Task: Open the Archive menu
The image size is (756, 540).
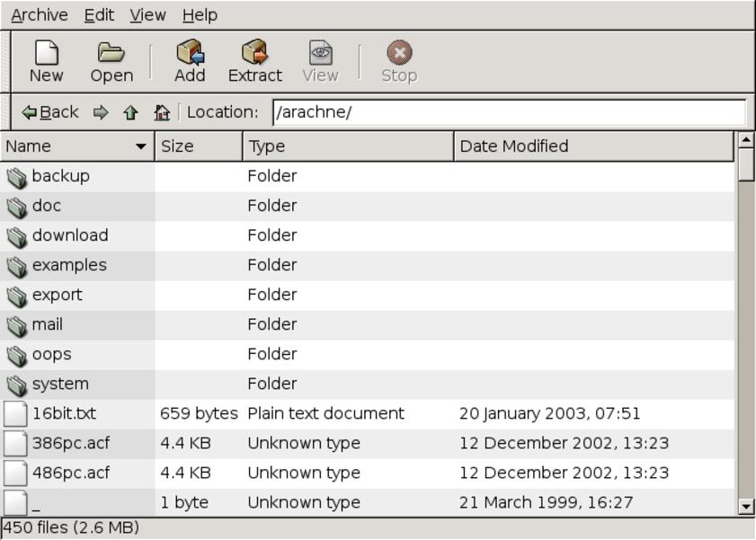Action: [x=40, y=15]
